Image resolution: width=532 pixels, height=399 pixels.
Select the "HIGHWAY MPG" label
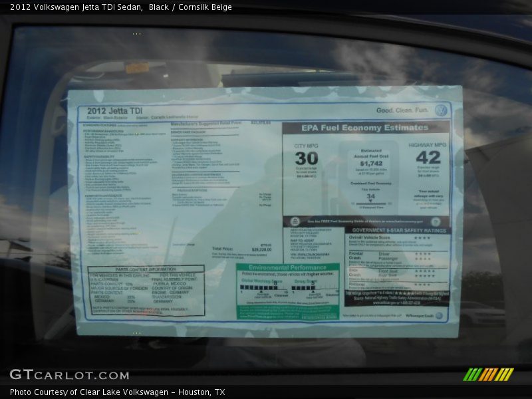click(427, 145)
